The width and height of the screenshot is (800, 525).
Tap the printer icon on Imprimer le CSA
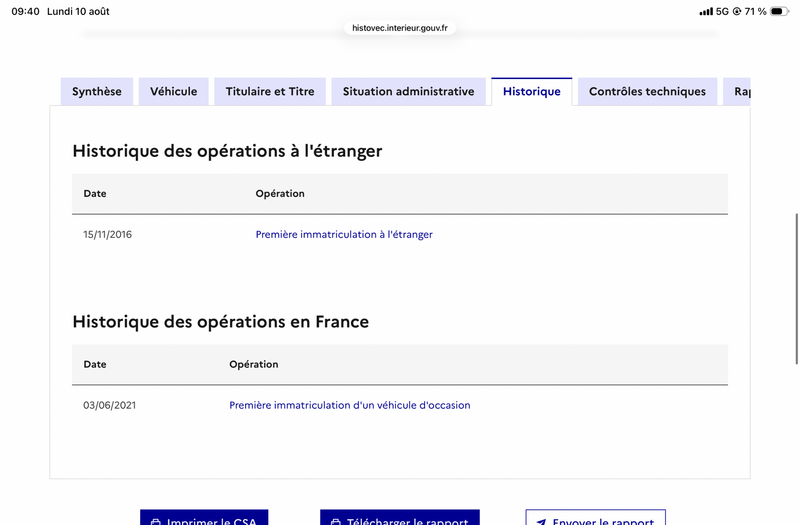pyautogui.click(x=156, y=522)
